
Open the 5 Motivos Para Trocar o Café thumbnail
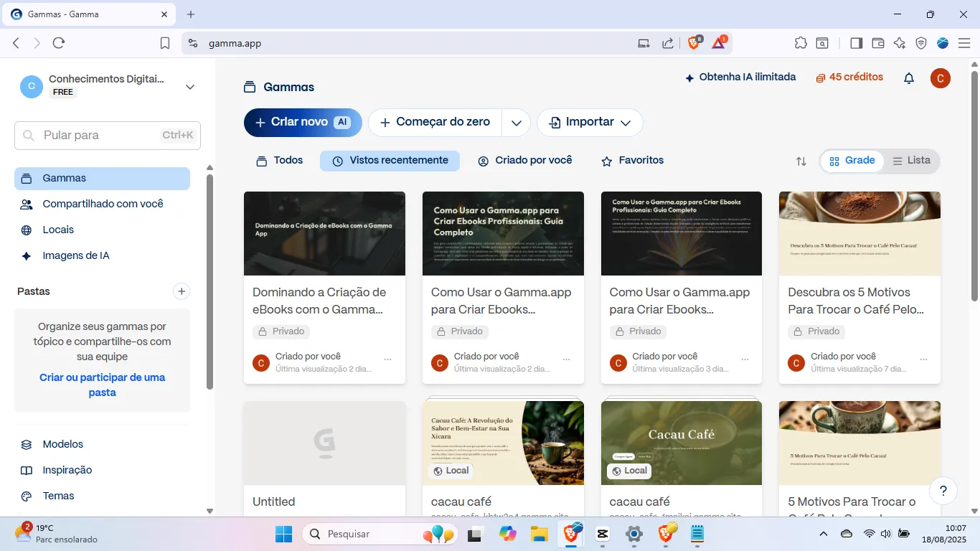pos(859,443)
